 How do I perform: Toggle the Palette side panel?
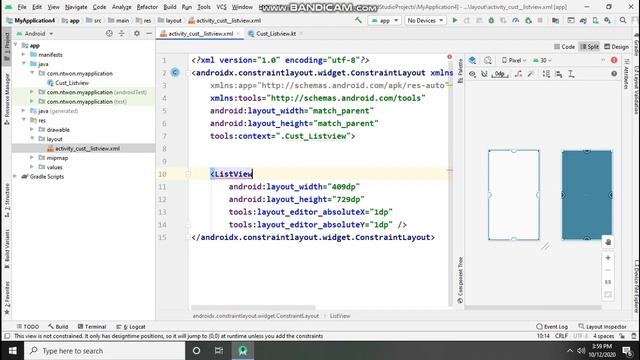click(460, 71)
